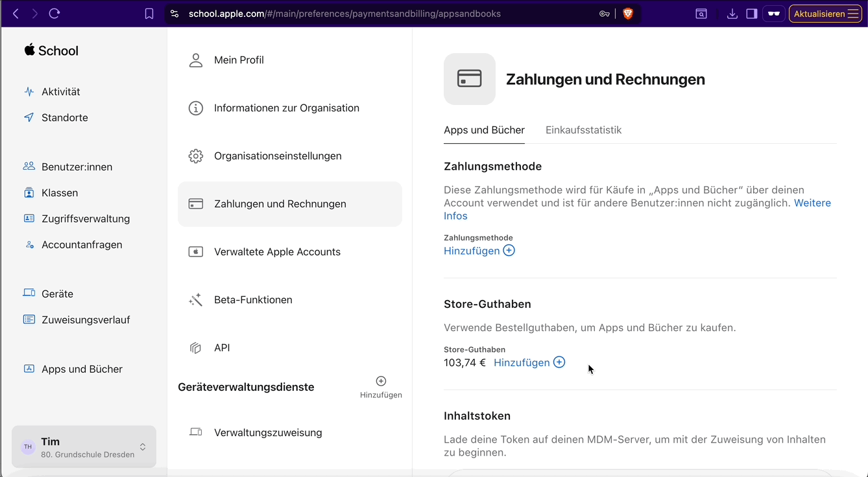
Task: Click the Verwaltungszuweisung device icon
Action: point(195,432)
